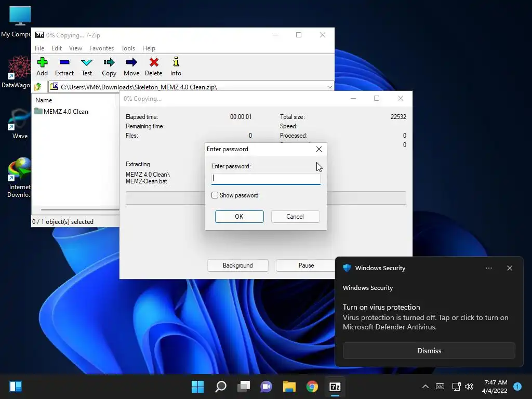Image resolution: width=532 pixels, height=399 pixels.
Task: Show hidden tray icons chevron
Action: (x=425, y=387)
